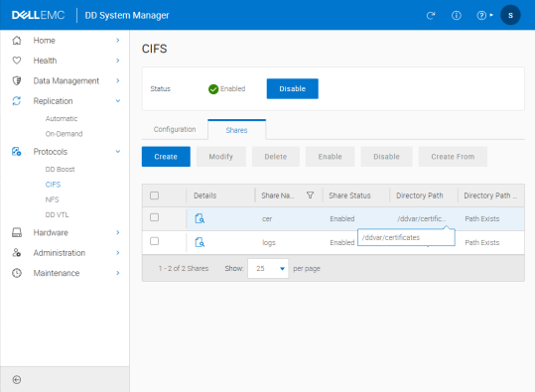Click the Health sidebar label
The width and height of the screenshot is (535, 392).
45,61
